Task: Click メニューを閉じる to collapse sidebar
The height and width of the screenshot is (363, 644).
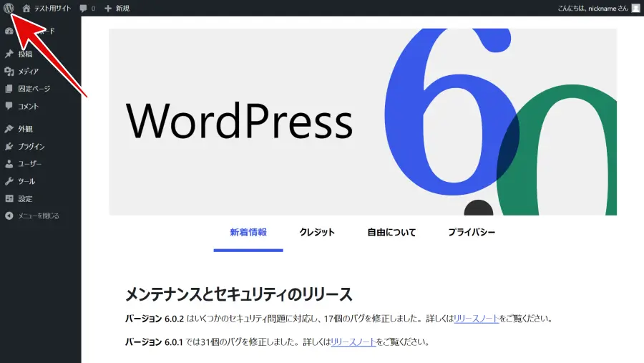Action: [38, 216]
